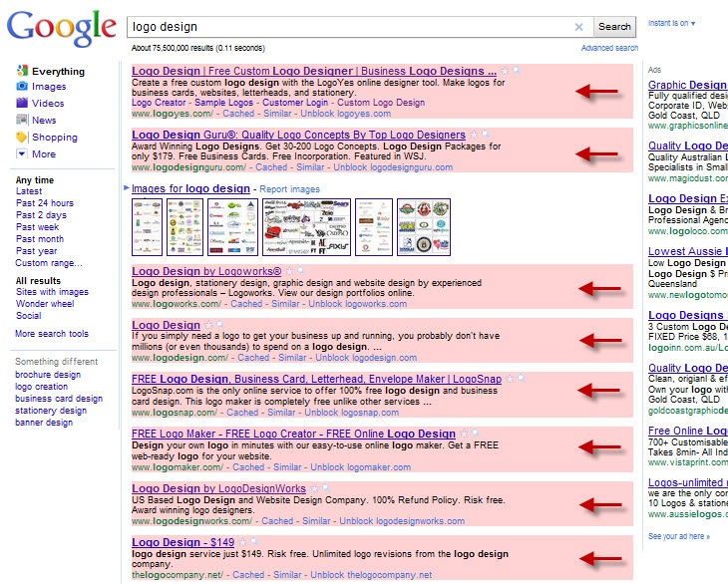This screenshot has width=728, height=584.
Task: Star the LogoSnap result
Action: [510, 379]
